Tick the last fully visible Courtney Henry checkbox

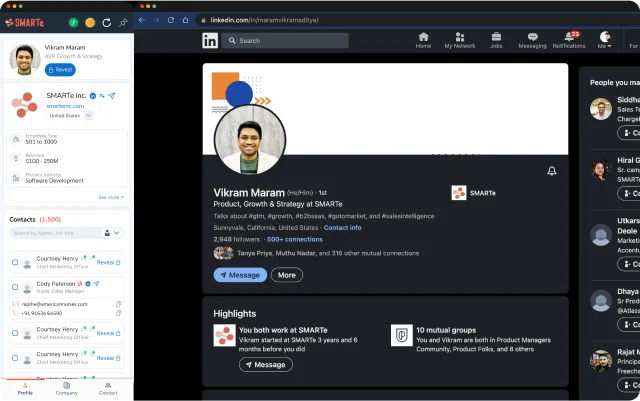point(15,358)
